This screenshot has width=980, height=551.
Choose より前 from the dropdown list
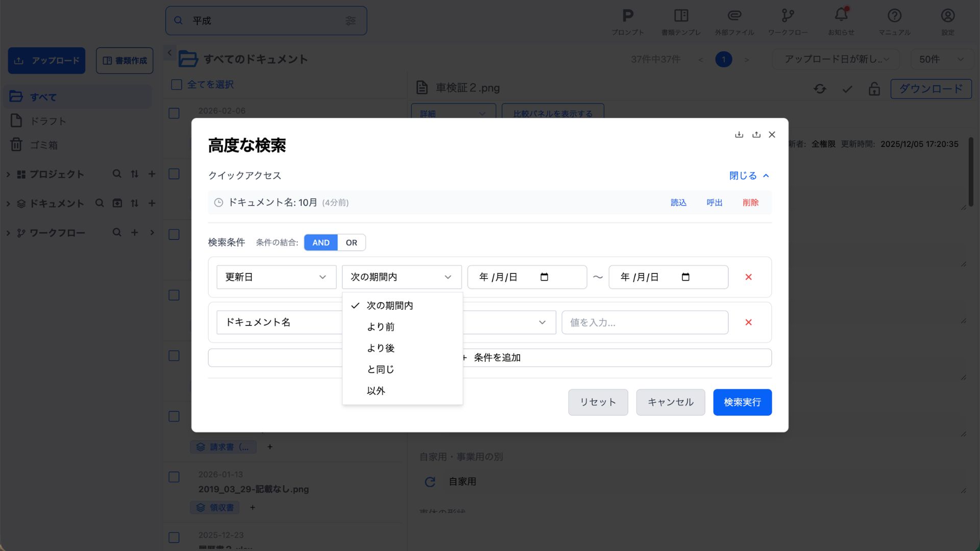[x=381, y=327]
